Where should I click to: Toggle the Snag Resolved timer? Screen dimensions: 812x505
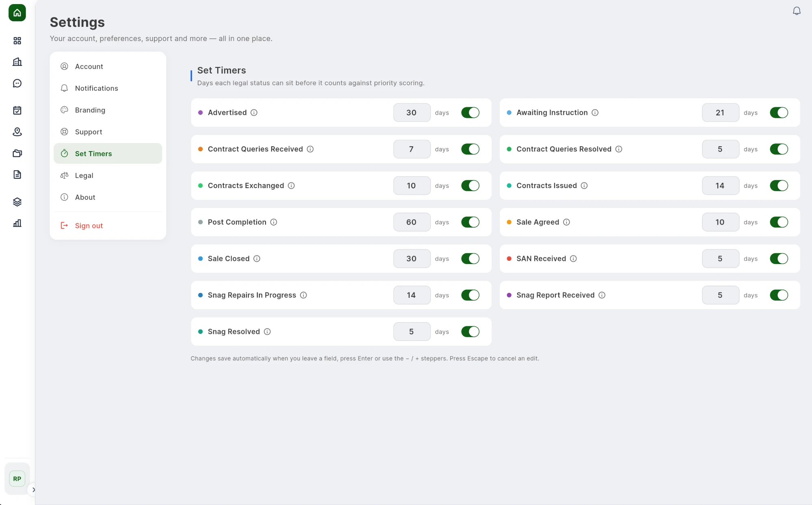[x=470, y=332]
